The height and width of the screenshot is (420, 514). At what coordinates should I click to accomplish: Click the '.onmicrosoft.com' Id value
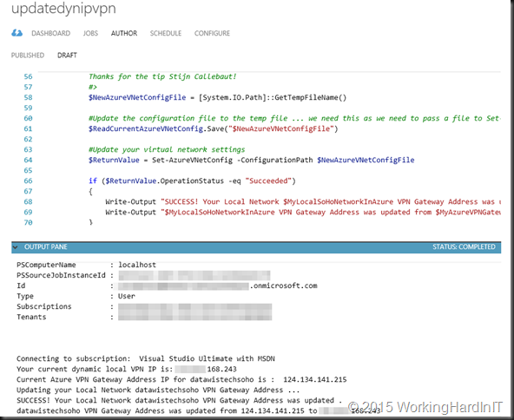pos(284,285)
